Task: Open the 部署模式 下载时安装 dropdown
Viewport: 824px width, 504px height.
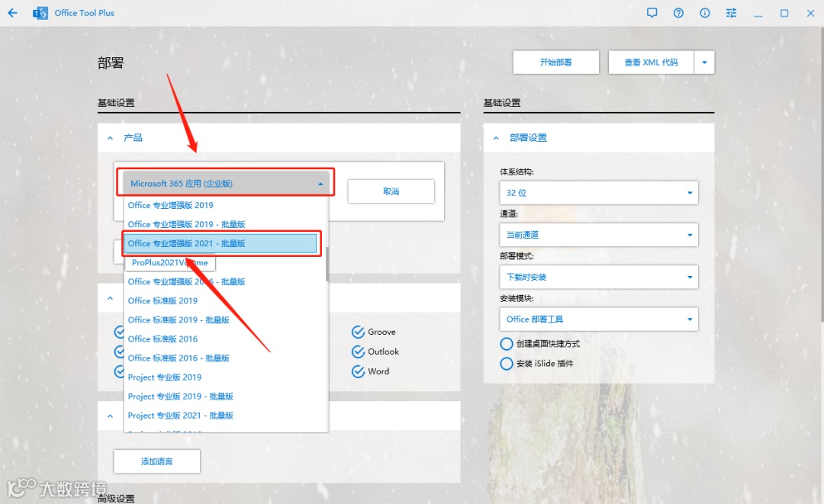Action: tap(599, 277)
